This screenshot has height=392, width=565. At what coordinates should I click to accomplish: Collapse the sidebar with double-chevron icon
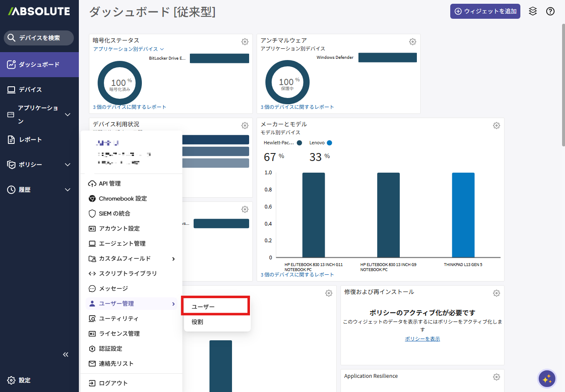(66, 354)
